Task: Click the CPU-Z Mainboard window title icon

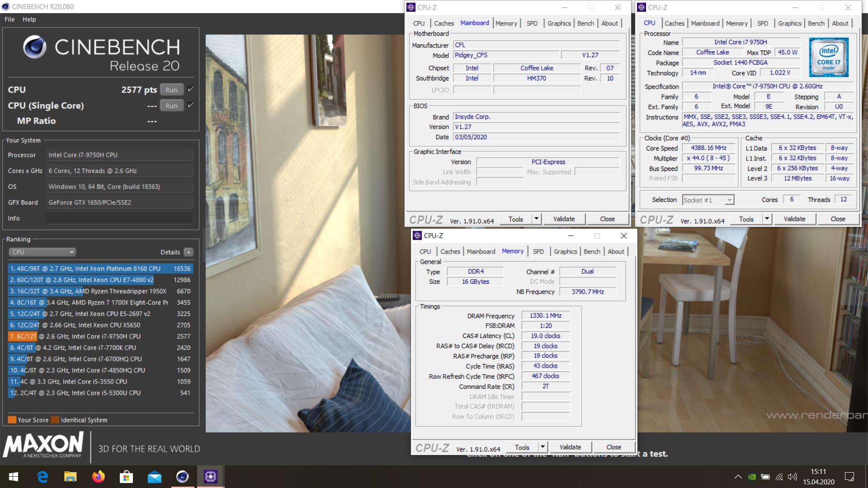Action: (x=411, y=7)
